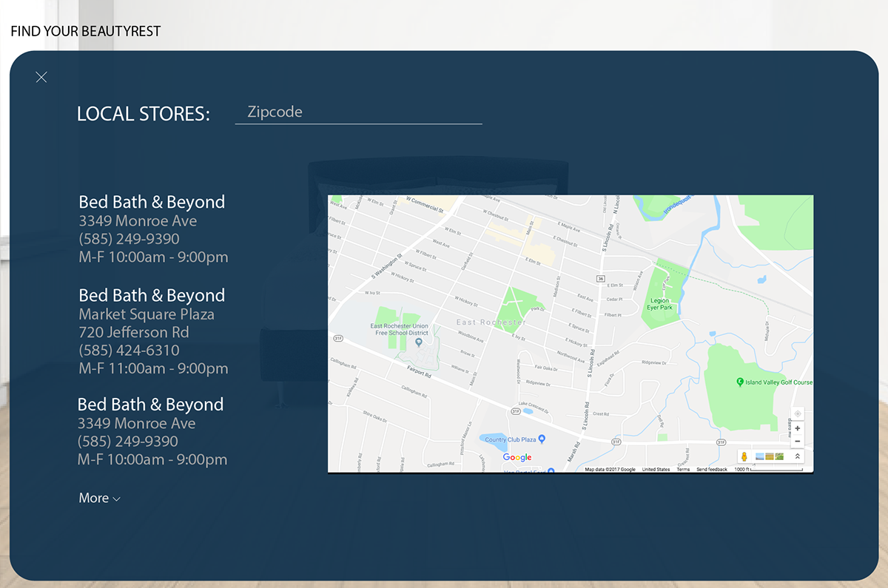Click FIND YOUR BEAUTYREST title
The width and height of the screenshot is (888, 588).
tap(85, 31)
